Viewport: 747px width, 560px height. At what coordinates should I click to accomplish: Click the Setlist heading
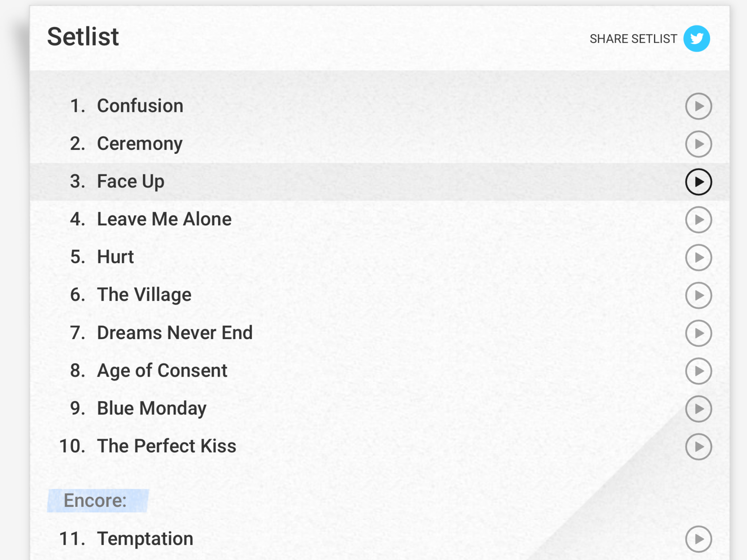[83, 37]
